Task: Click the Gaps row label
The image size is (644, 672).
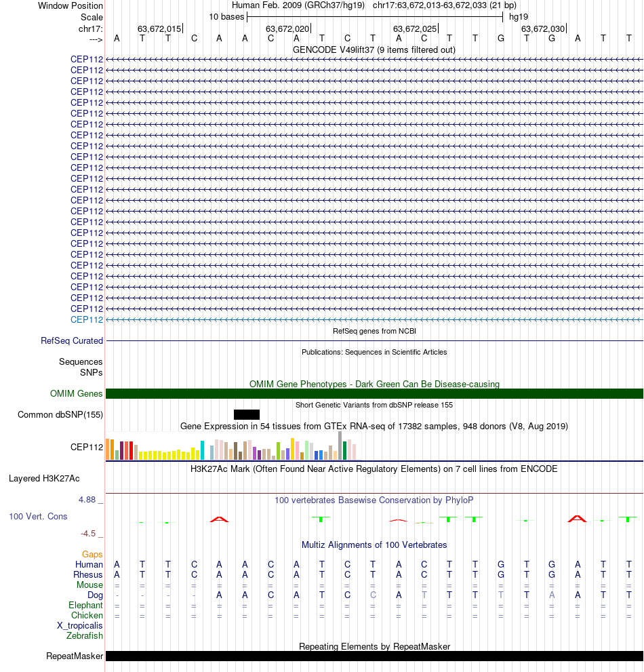Action: pos(93,555)
